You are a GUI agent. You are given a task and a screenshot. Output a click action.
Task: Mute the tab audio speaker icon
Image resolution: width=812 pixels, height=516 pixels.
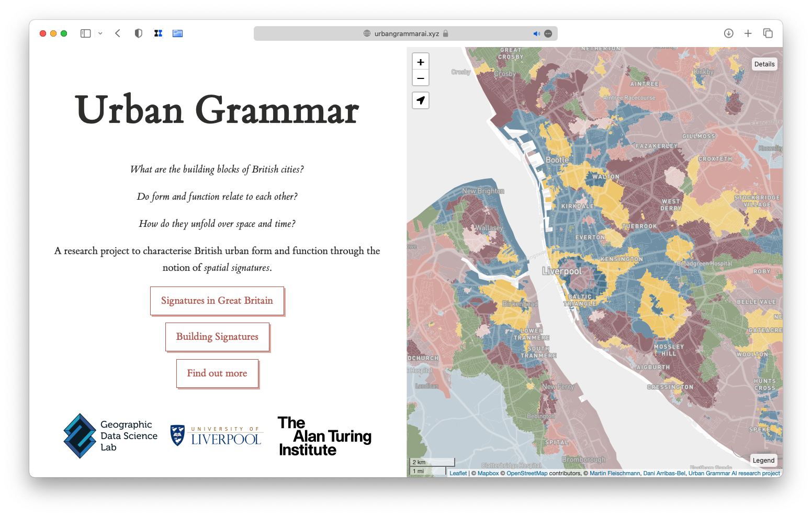coord(536,33)
